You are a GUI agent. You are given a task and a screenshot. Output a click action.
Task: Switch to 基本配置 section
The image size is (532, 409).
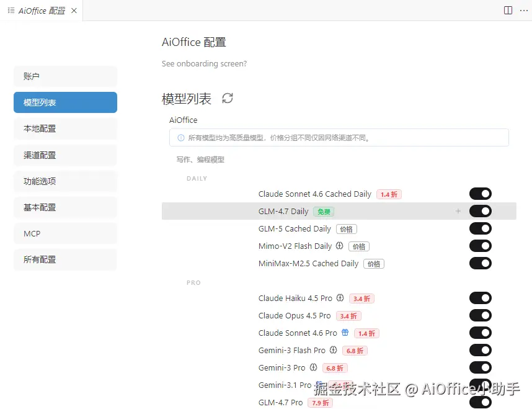click(x=65, y=207)
